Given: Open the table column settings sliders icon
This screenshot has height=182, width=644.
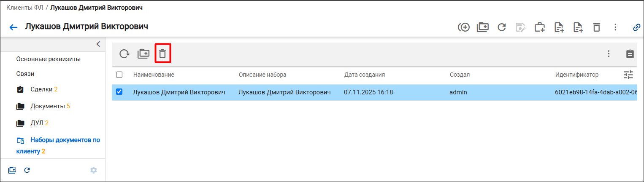Looking at the screenshot, I should (x=628, y=75).
